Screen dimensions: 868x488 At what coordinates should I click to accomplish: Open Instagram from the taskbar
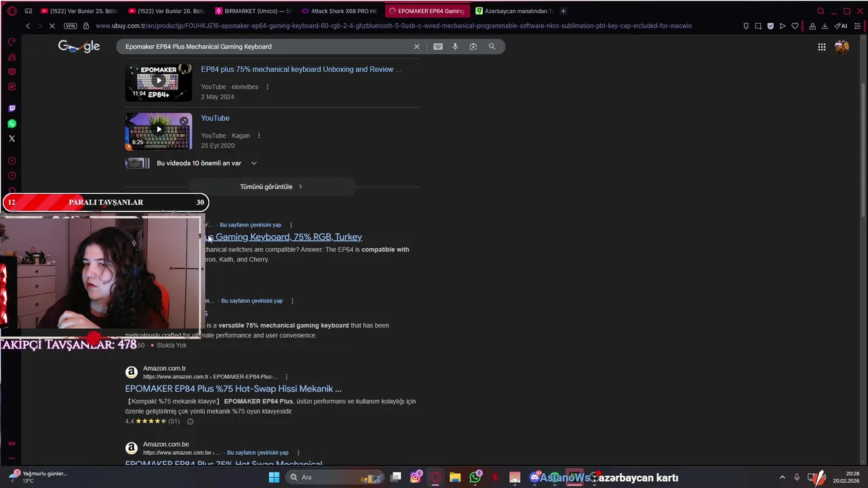[x=416, y=477]
